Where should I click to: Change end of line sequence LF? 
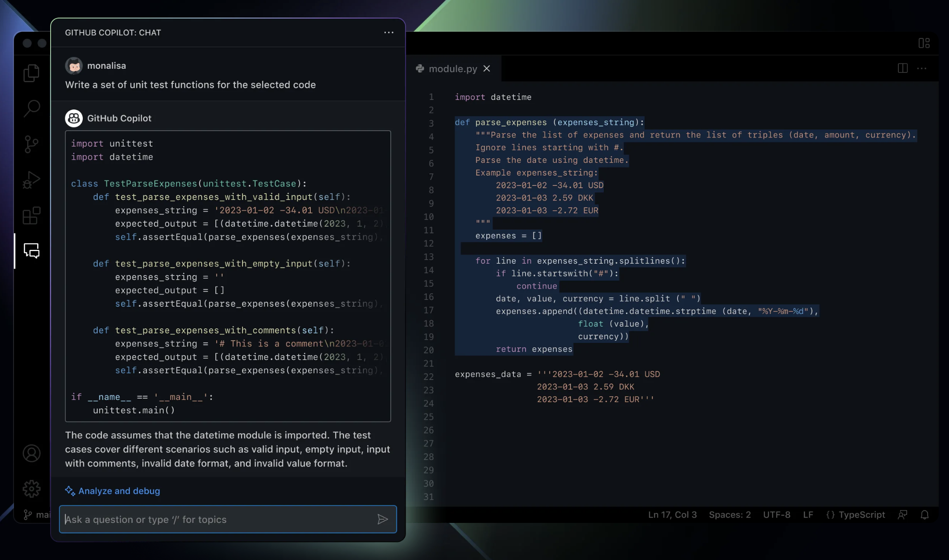[x=808, y=515]
